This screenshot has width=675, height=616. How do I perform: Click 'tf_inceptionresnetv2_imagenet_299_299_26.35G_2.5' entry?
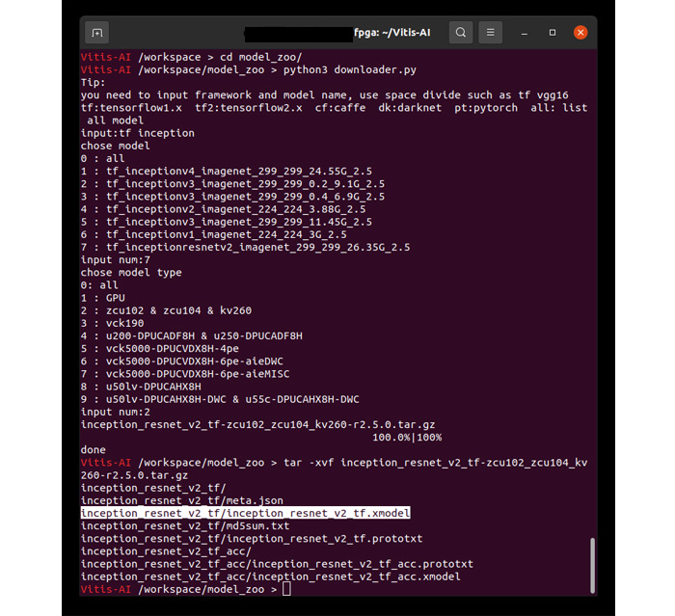[x=257, y=247]
